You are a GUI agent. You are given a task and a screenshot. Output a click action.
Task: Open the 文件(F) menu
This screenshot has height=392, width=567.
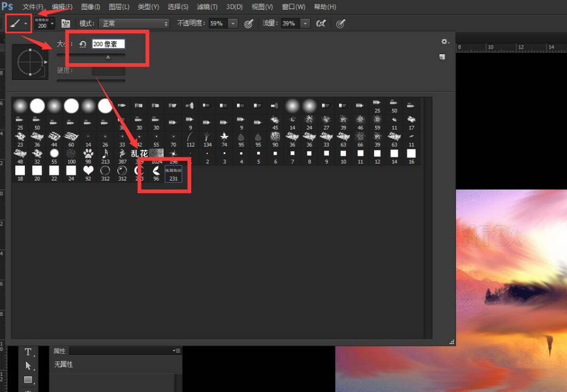click(x=33, y=7)
